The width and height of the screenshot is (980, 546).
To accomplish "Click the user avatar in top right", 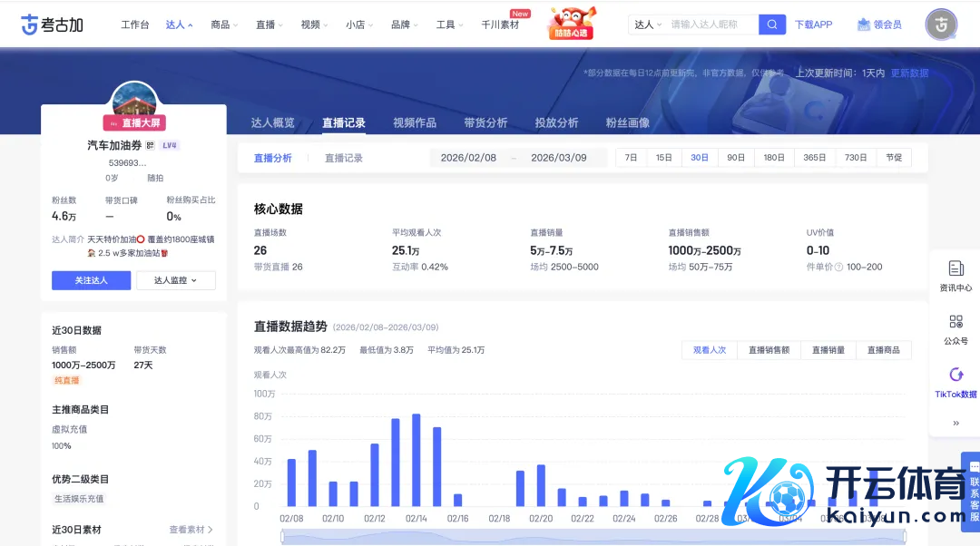I will (x=941, y=24).
